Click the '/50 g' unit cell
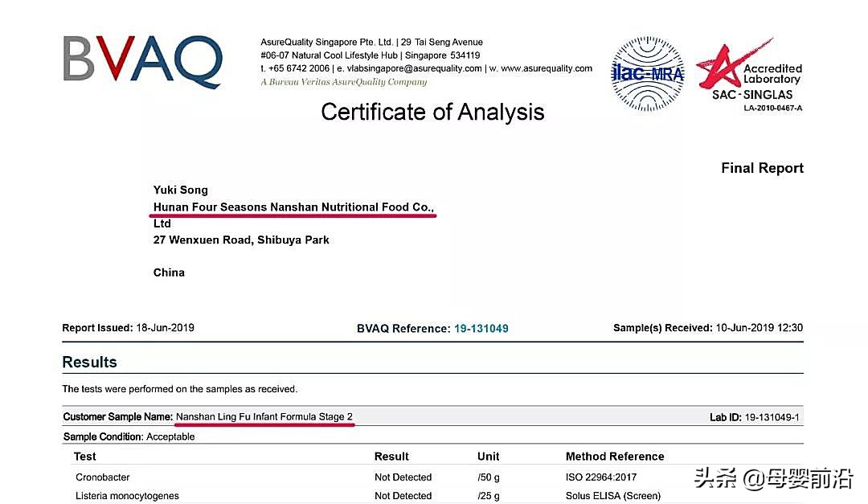Image resolution: width=868 pixels, height=504 pixels. (489, 477)
